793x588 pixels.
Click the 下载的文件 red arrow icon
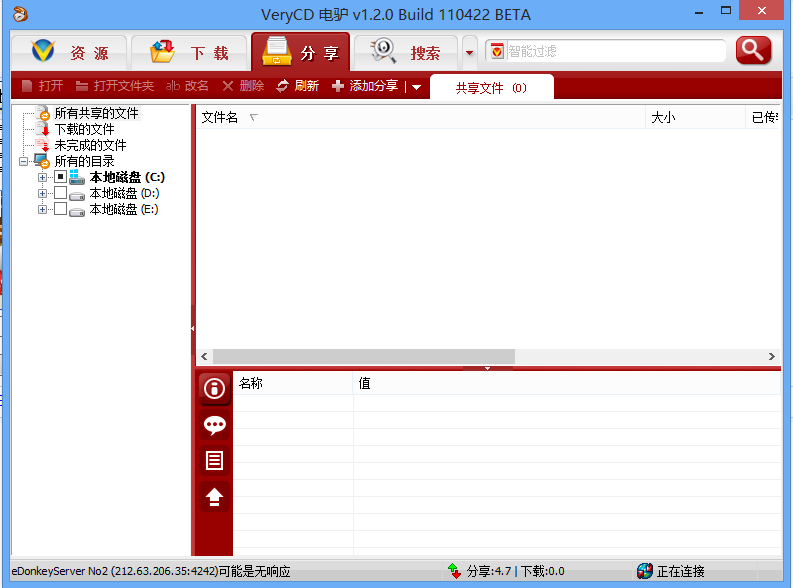pos(42,129)
